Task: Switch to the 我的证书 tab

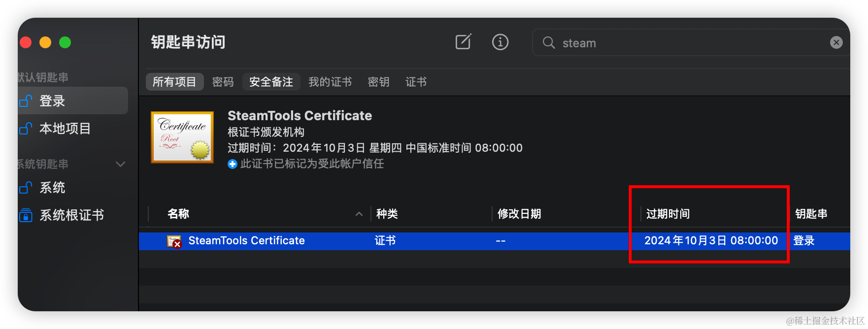Action: point(330,82)
